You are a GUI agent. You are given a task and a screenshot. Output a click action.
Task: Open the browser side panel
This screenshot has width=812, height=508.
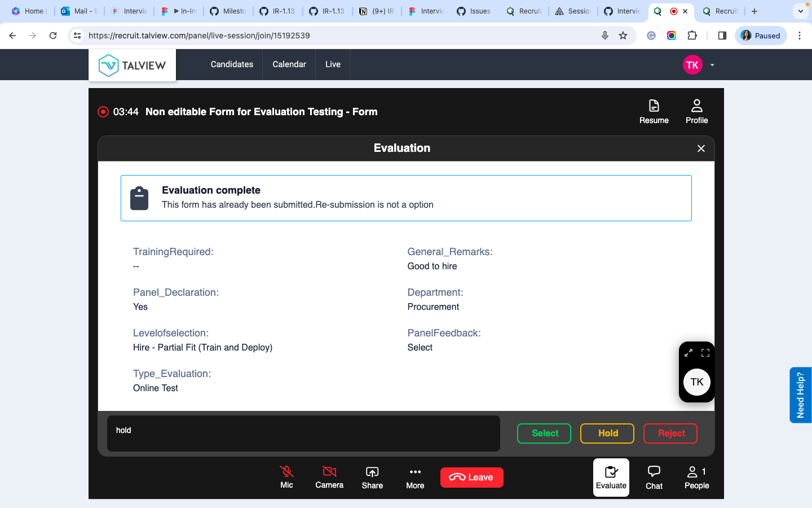[x=722, y=36]
